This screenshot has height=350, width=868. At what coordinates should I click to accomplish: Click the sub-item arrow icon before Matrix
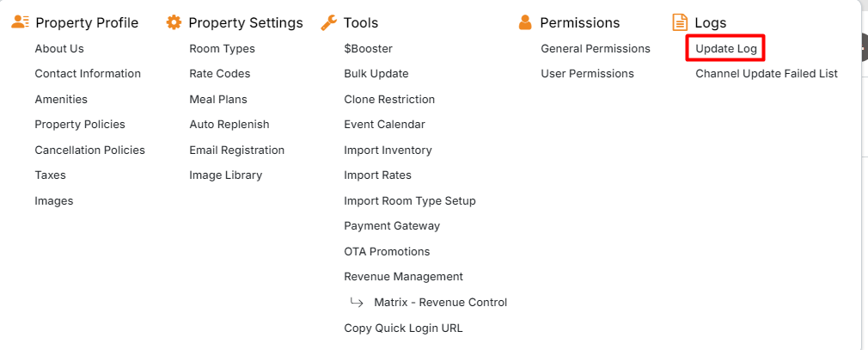click(x=357, y=303)
